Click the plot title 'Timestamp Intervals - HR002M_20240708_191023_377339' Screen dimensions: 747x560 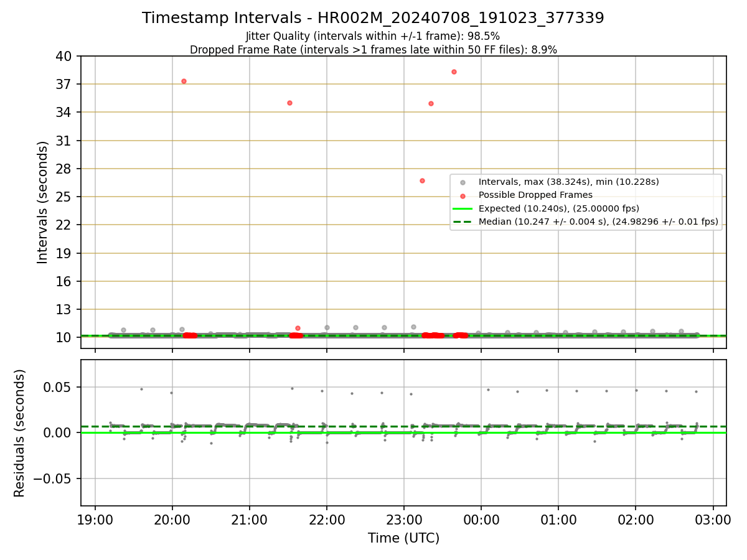(373, 18)
